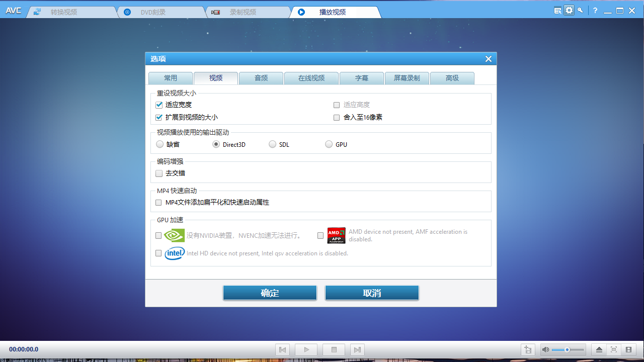Uncheck the 适应宽度 checkbox

pyautogui.click(x=159, y=105)
